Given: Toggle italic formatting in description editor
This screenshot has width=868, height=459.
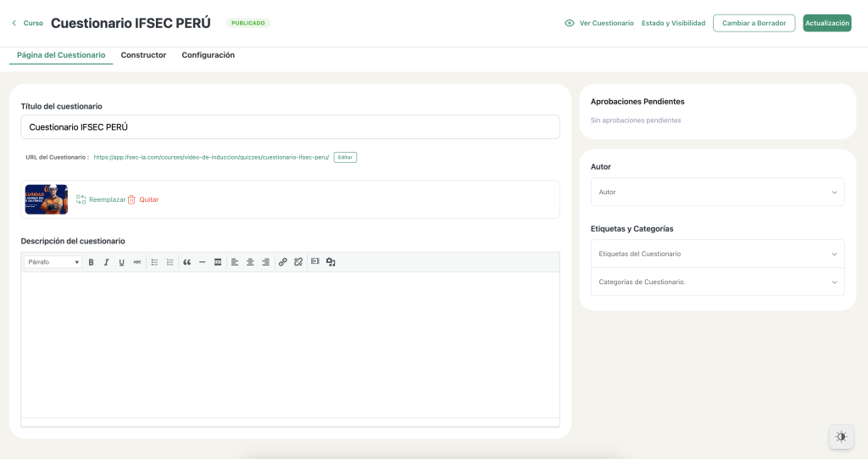Looking at the screenshot, I should [106, 262].
